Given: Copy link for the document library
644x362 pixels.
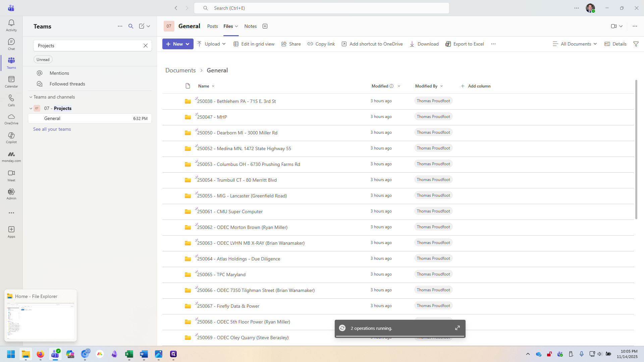Looking at the screenshot, I should click(321, 44).
